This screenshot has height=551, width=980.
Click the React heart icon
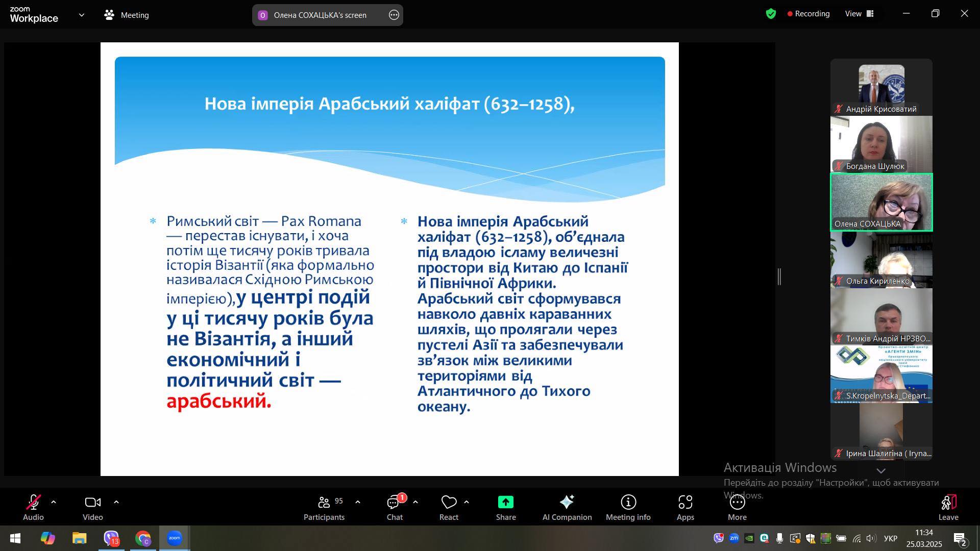click(x=449, y=503)
